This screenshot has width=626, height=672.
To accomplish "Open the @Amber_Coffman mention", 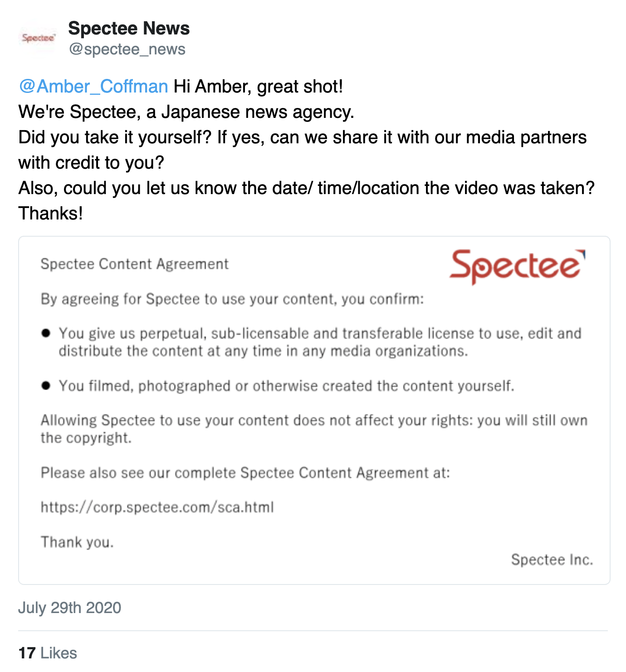I will pos(93,86).
